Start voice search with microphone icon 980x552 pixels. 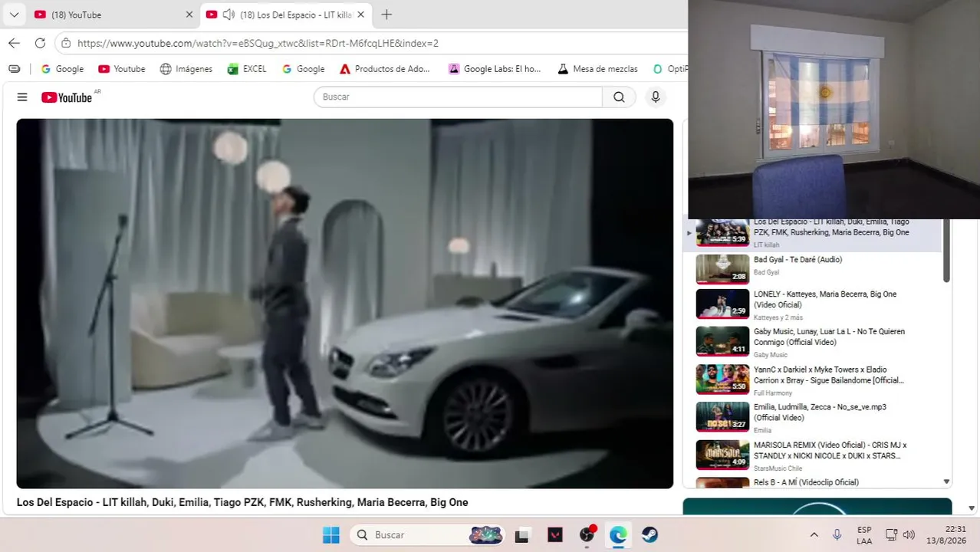[655, 97]
